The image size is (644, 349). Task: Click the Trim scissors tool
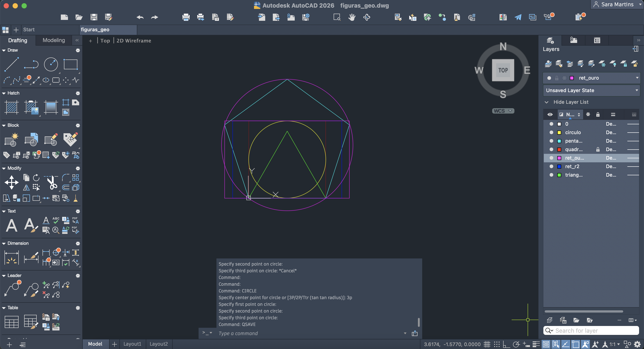(52, 183)
